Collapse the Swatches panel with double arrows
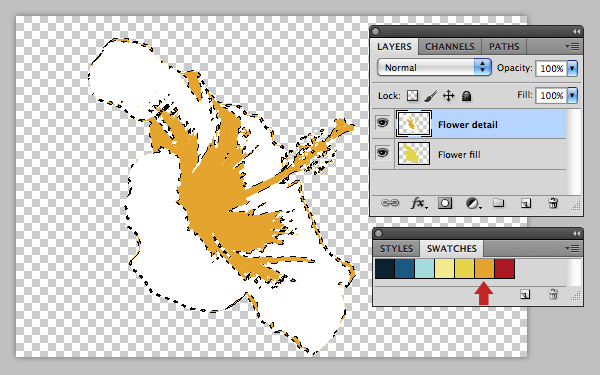Image resolution: width=600 pixels, height=375 pixels. pyautogui.click(x=577, y=234)
